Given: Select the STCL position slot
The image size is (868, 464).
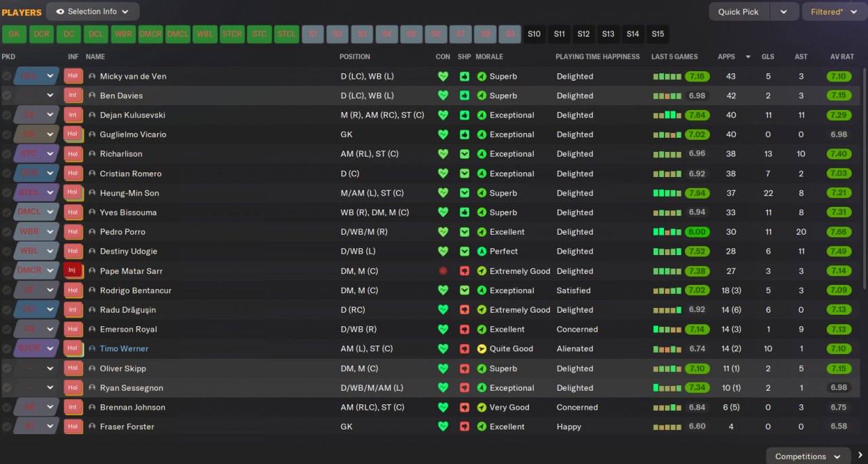Looking at the screenshot, I should (x=287, y=34).
